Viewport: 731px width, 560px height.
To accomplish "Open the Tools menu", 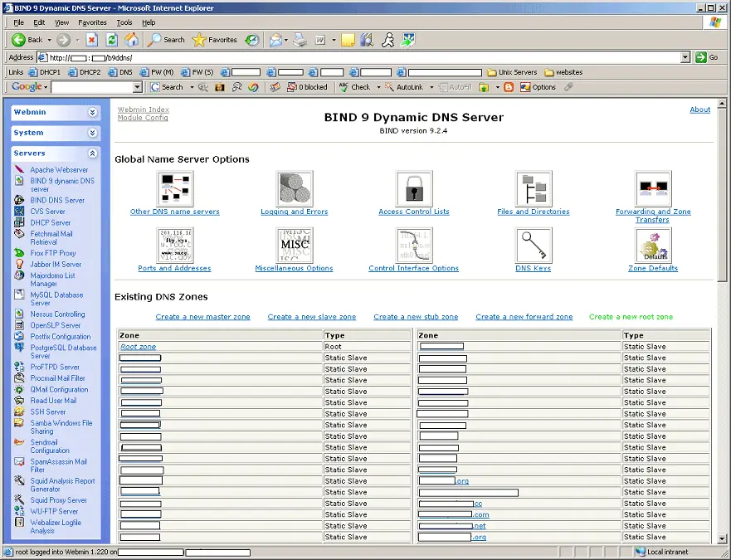I will tap(124, 22).
